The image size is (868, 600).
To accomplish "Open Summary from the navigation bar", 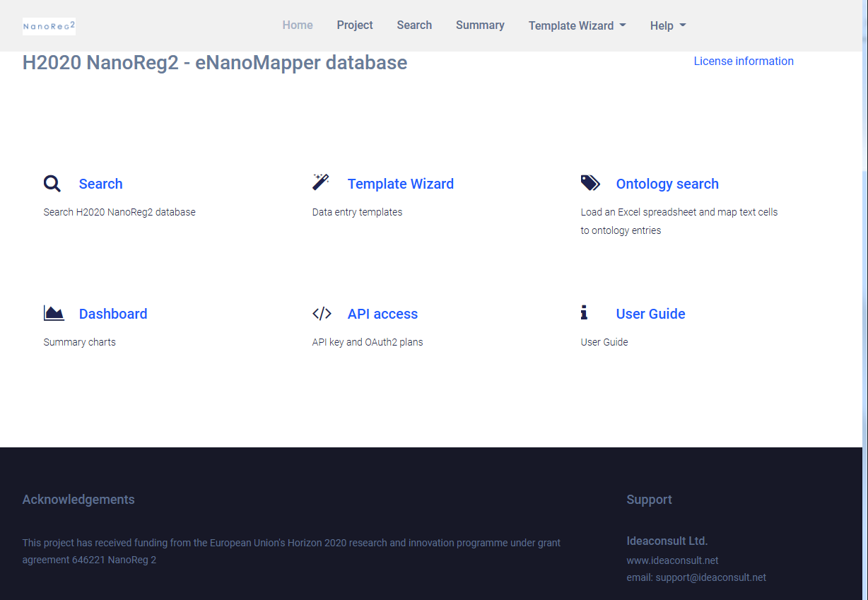I will pyautogui.click(x=480, y=25).
